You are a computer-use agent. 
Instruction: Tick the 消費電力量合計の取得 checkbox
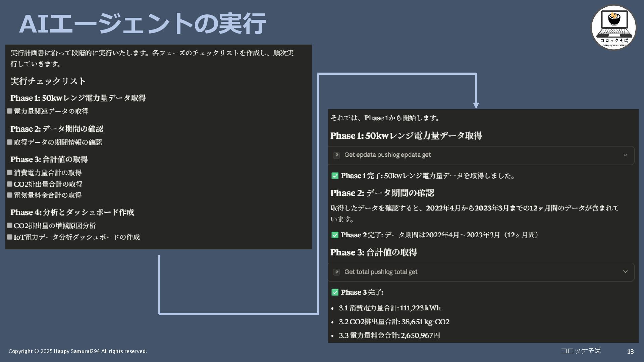click(x=10, y=173)
